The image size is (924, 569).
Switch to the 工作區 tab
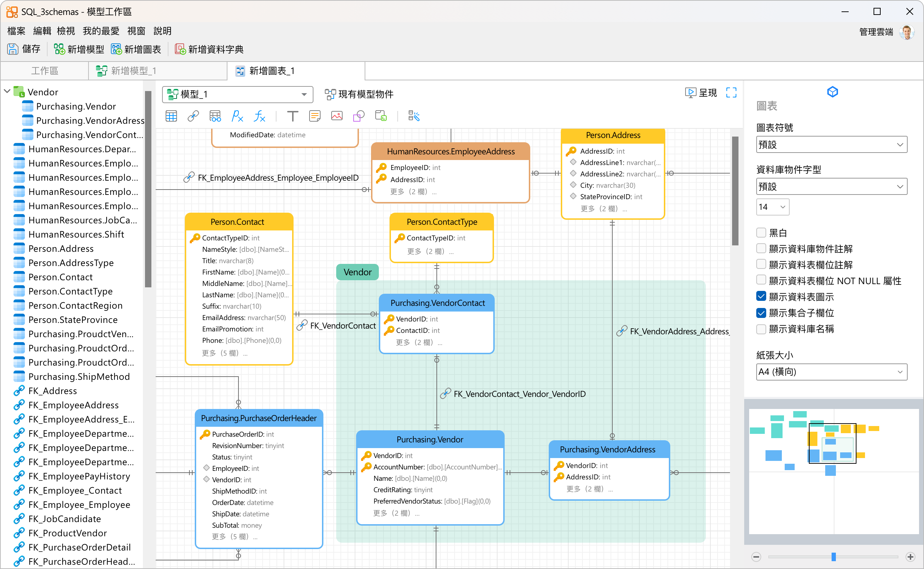click(44, 70)
